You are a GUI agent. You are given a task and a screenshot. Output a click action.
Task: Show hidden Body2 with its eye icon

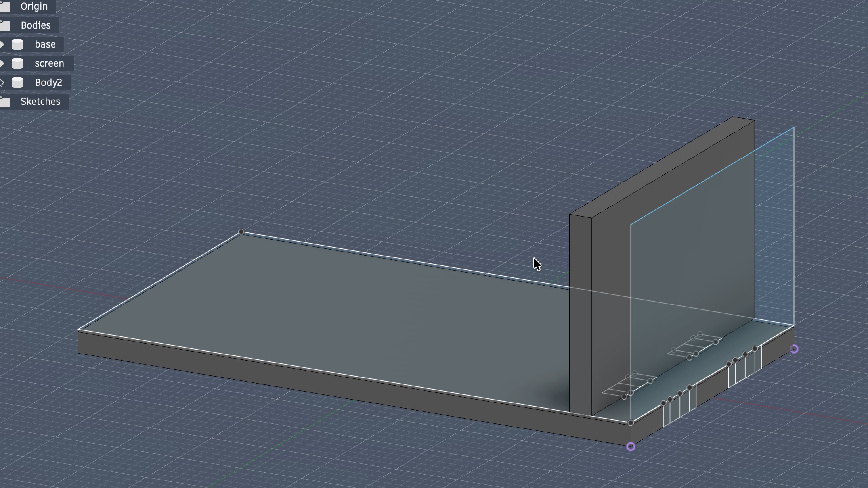point(2,83)
